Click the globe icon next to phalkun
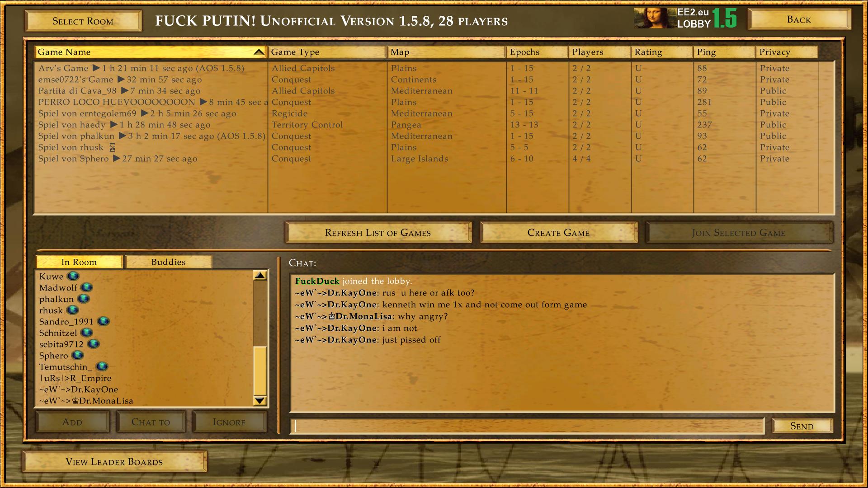Image resolution: width=868 pixels, height=488 pixels. [x=86, y=299]
